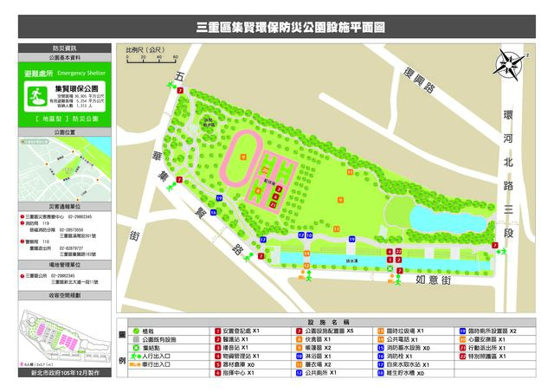This screenshot has height=392, width=554.
Task: Click orange marker 8 inside the running track
Action: pos(243,157)
